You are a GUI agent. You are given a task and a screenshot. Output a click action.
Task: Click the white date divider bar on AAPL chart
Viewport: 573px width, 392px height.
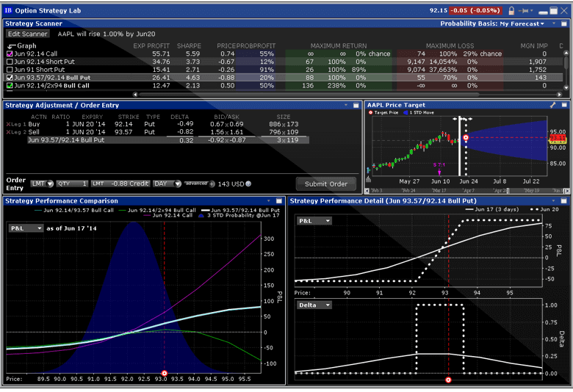pos(460,147)
